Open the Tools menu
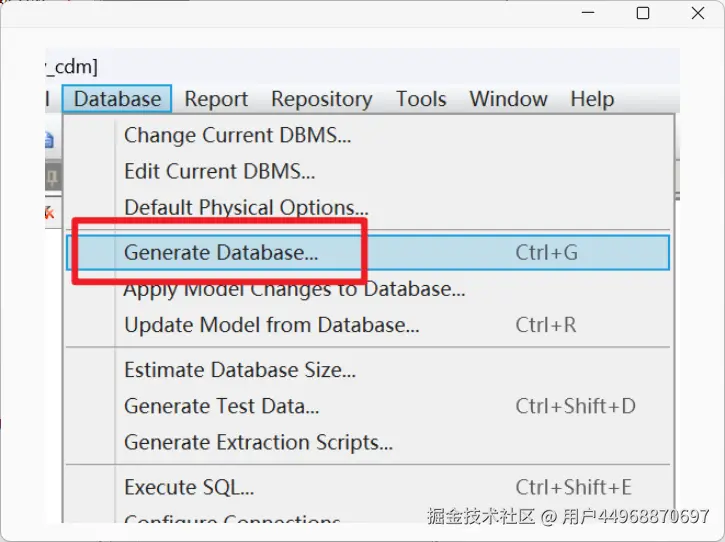 [x=420, y=99]
